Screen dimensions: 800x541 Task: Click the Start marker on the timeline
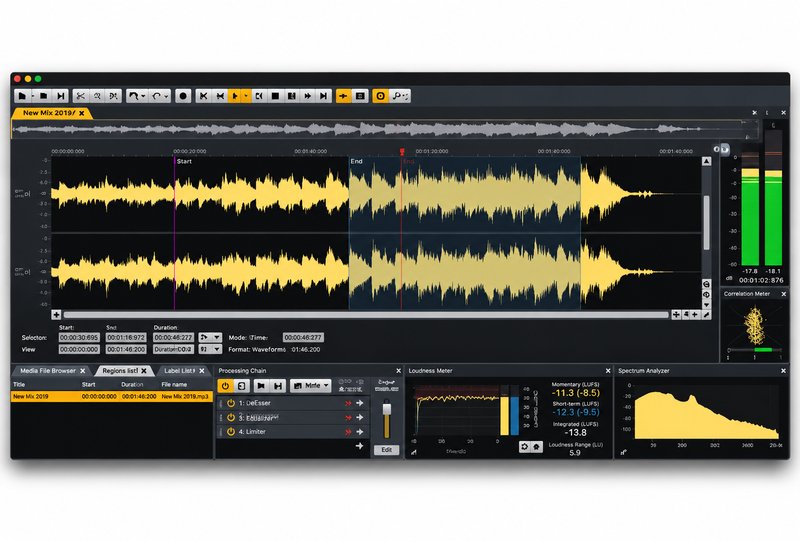click(x=183, y=161)
